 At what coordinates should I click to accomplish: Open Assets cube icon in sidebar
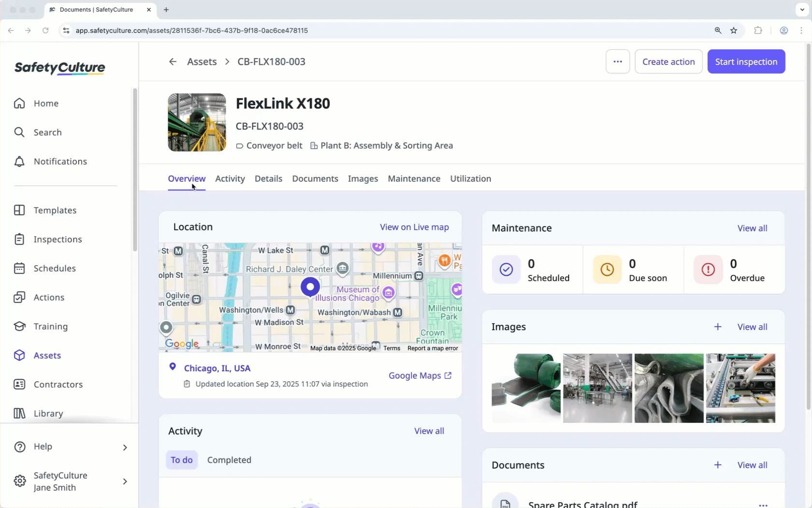(19, 355)
